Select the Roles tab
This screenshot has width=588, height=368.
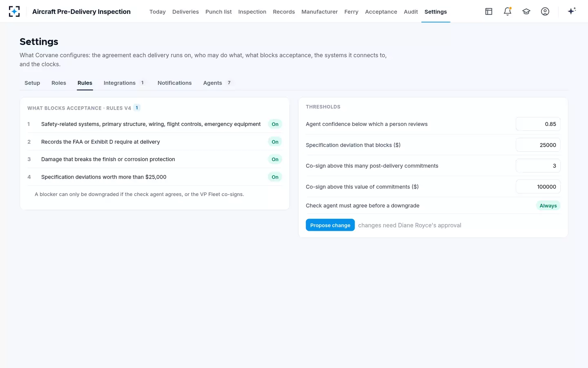(59, 83)
